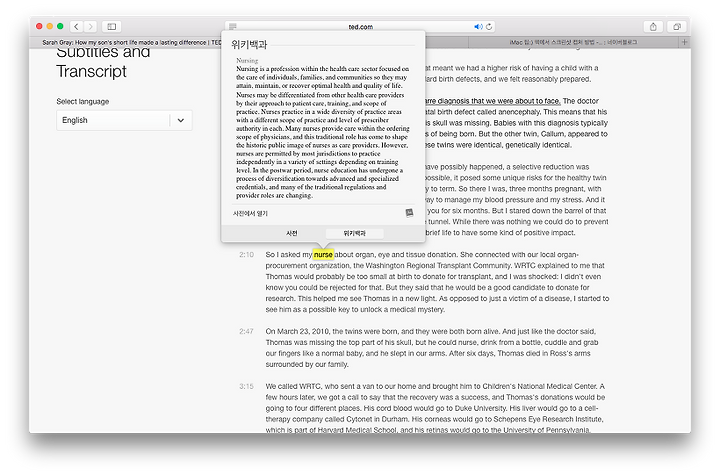The height and width of the screenshot is (475, 720).
Task: Open the Share button in toolbar
Action: click(x=653, y=27)
